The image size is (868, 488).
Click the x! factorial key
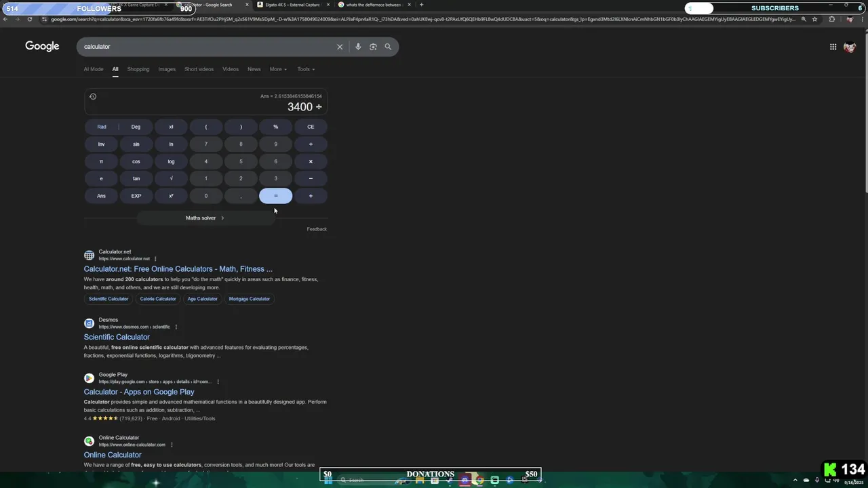click(x=171, y=127)
